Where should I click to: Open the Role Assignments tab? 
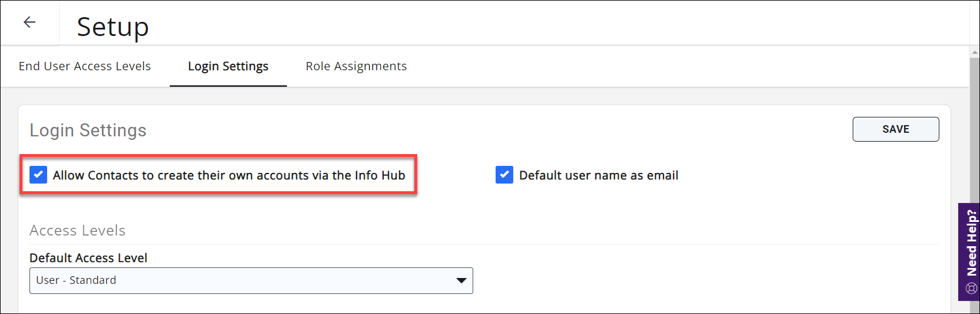point(356,66)
